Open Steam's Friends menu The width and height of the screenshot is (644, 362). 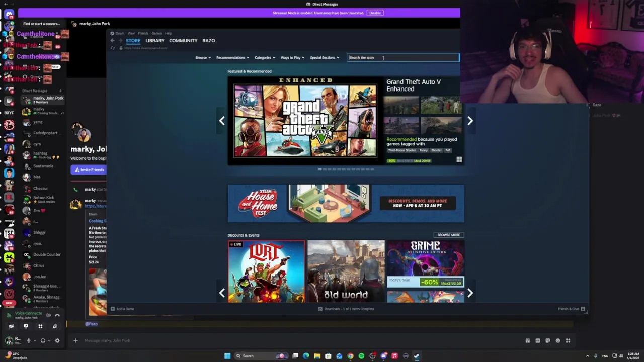[143, 33]
